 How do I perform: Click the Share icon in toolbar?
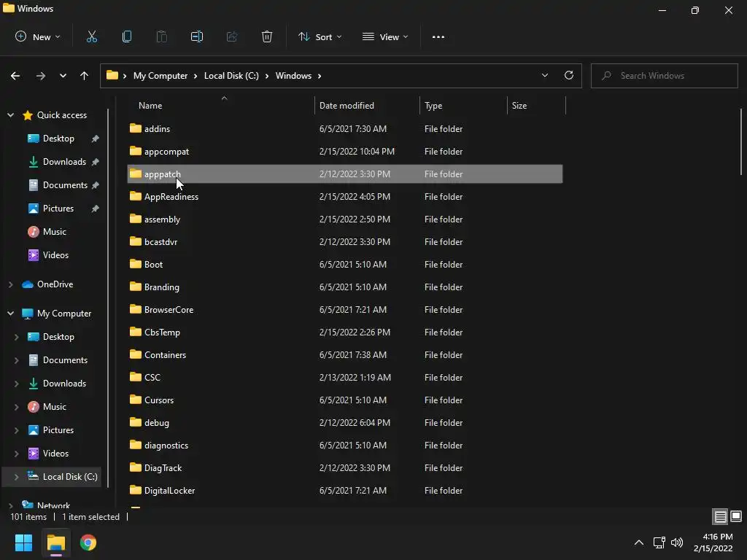coord(232,36)
